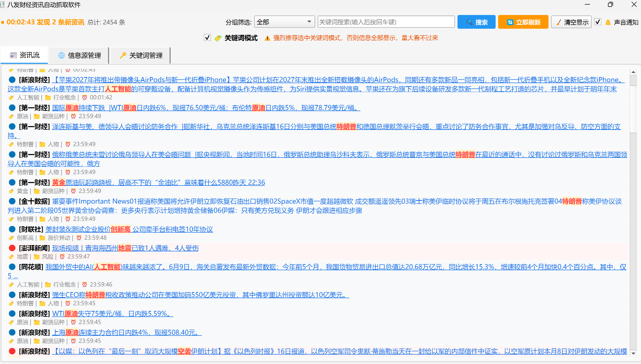Click the folder icon before 涨价异动

[x=42, y=238]
